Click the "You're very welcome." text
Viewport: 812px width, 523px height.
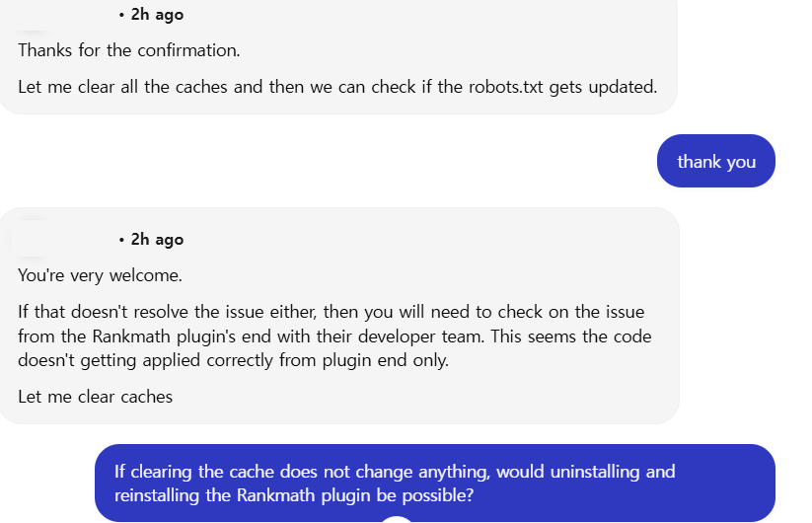click(x=101, y=275)
